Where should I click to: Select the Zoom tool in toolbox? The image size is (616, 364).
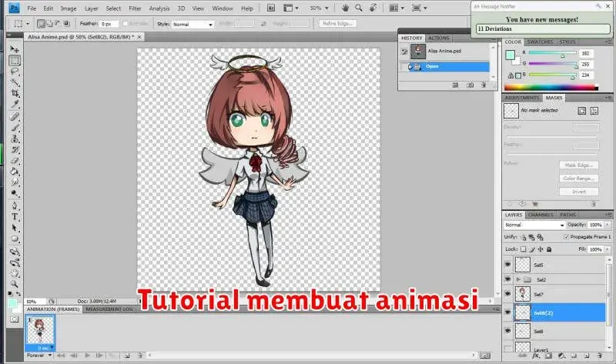coord(15,283)
